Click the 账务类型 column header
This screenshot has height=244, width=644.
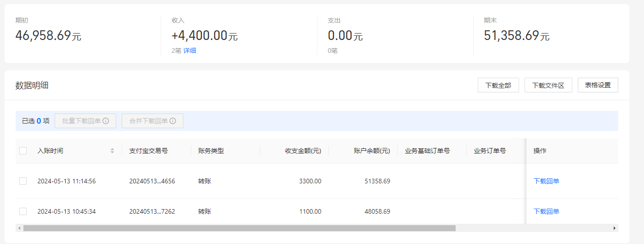211,151
